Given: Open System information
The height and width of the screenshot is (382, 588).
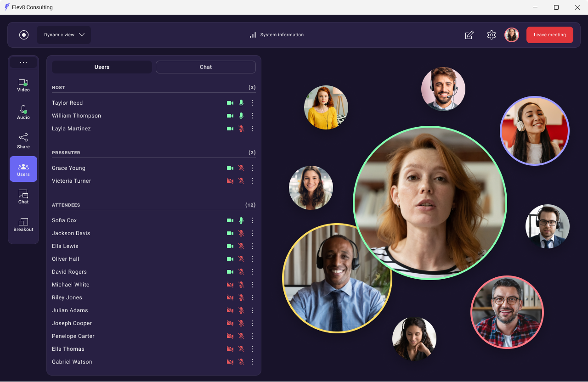Looking at the screenshot, I should click(277, 35).
